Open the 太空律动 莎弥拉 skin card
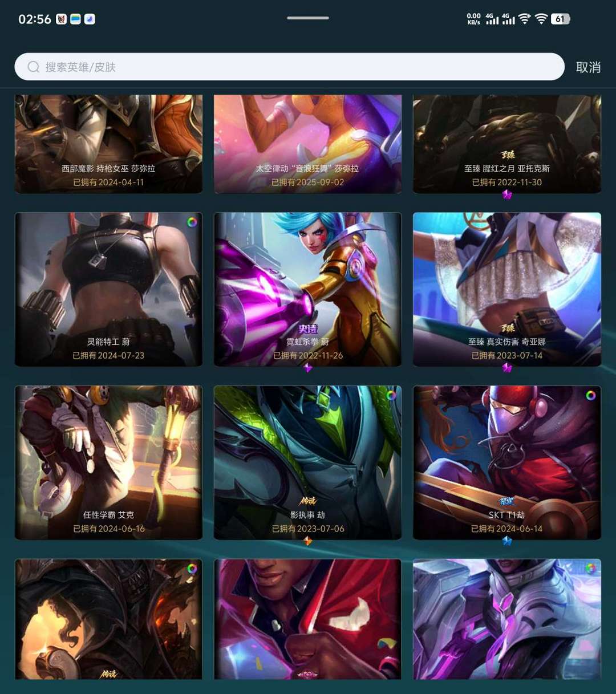This screenshot has height=694, width=616. (x=307, y=144)
